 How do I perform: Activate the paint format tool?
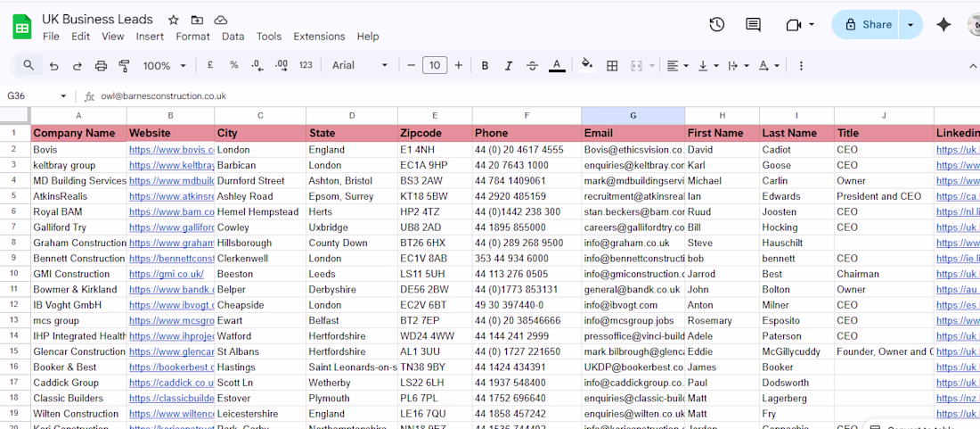(124, 66)
